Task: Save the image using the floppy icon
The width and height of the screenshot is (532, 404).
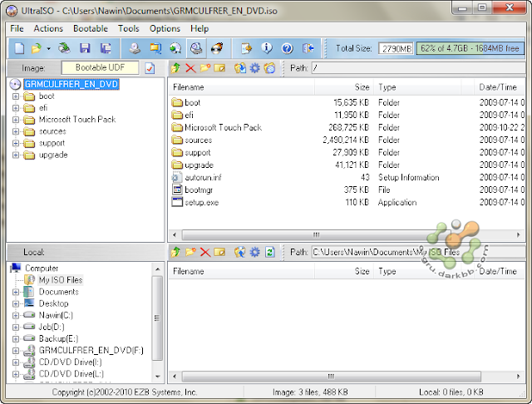Action: [85, 48]
